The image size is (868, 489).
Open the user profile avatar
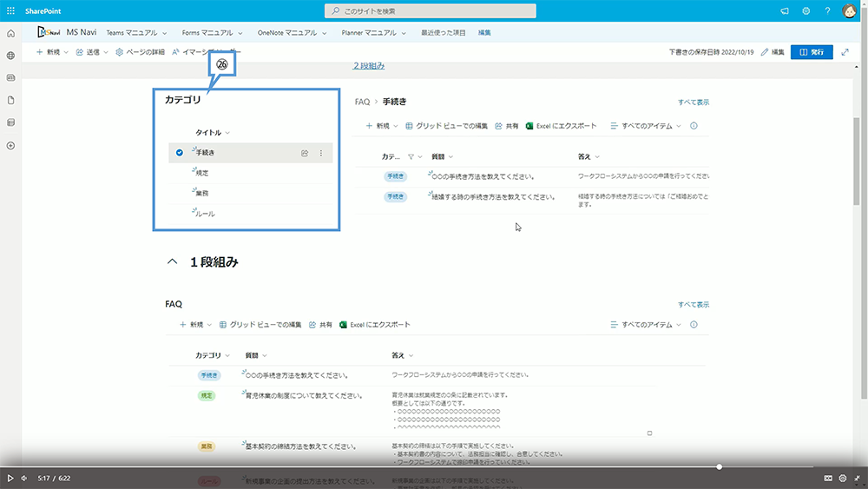tap(849, 10)
